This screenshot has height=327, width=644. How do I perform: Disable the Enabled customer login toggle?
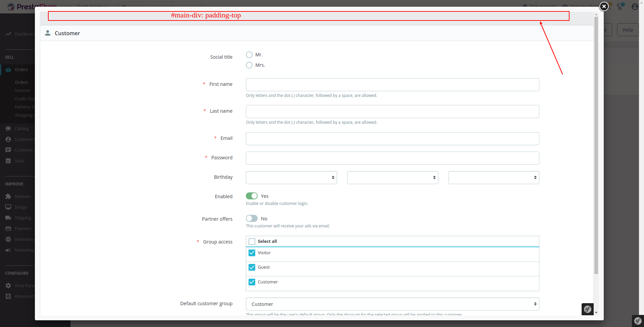252,196
